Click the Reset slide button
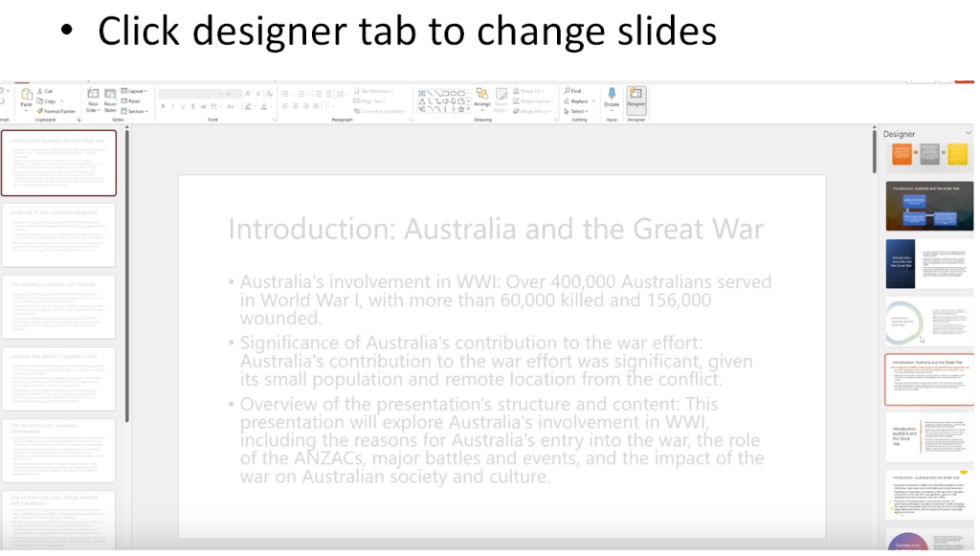Image resolution: width=980 pixels, height=556 pixels. point(130,101)
